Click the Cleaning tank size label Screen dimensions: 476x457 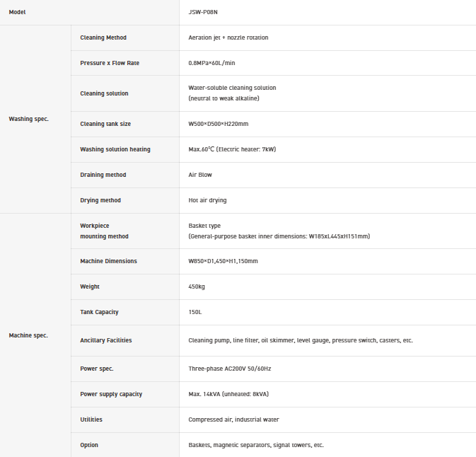click(105, 124)
